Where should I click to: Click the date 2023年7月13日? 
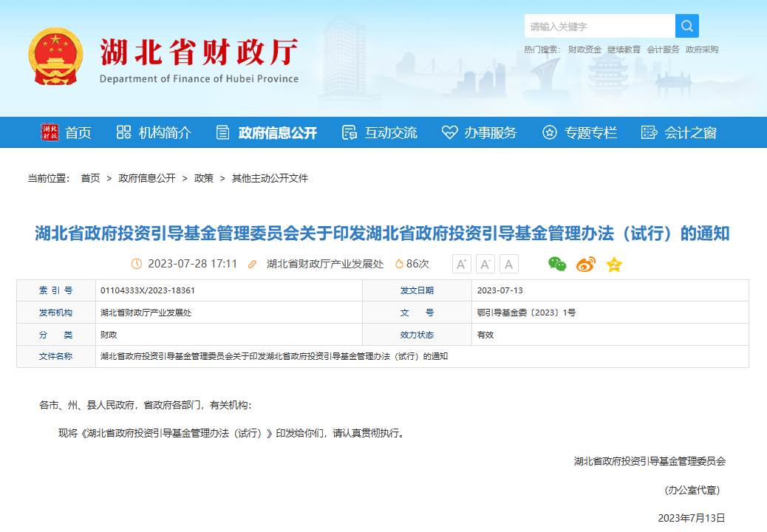(x=691, y=518)
